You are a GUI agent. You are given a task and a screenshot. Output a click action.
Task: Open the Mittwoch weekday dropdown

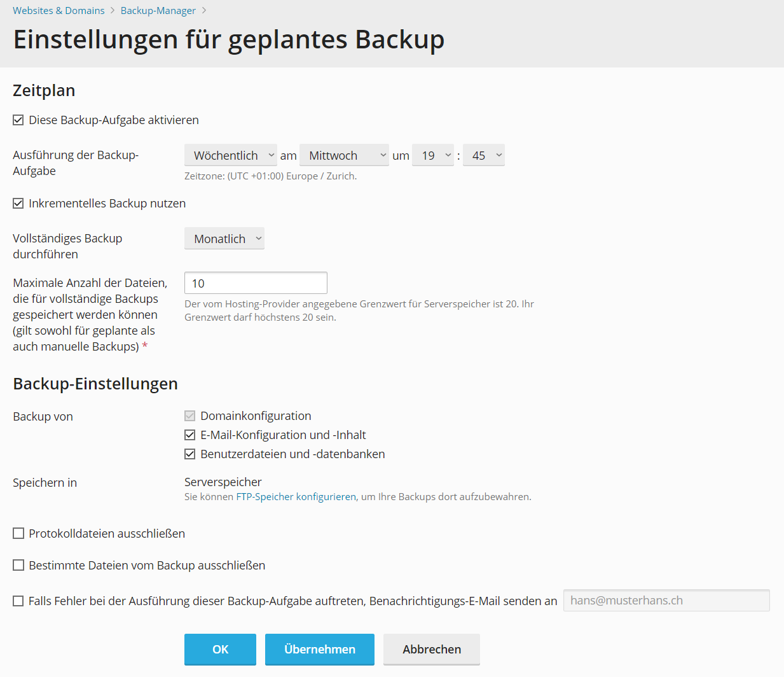point(343,155)
